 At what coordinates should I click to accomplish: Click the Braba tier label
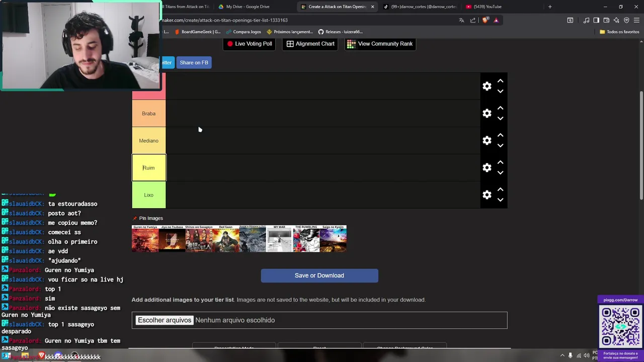click(x=149, y=114)
